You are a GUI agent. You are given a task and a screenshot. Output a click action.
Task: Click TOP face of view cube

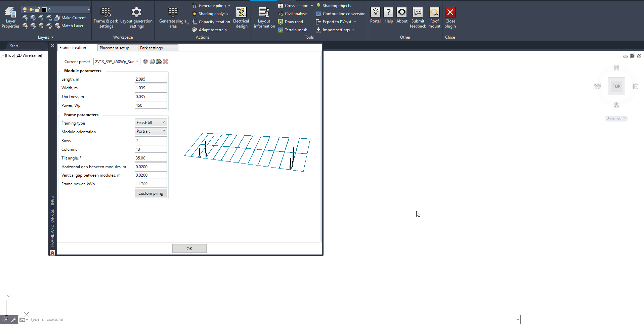tap(616, 86)
